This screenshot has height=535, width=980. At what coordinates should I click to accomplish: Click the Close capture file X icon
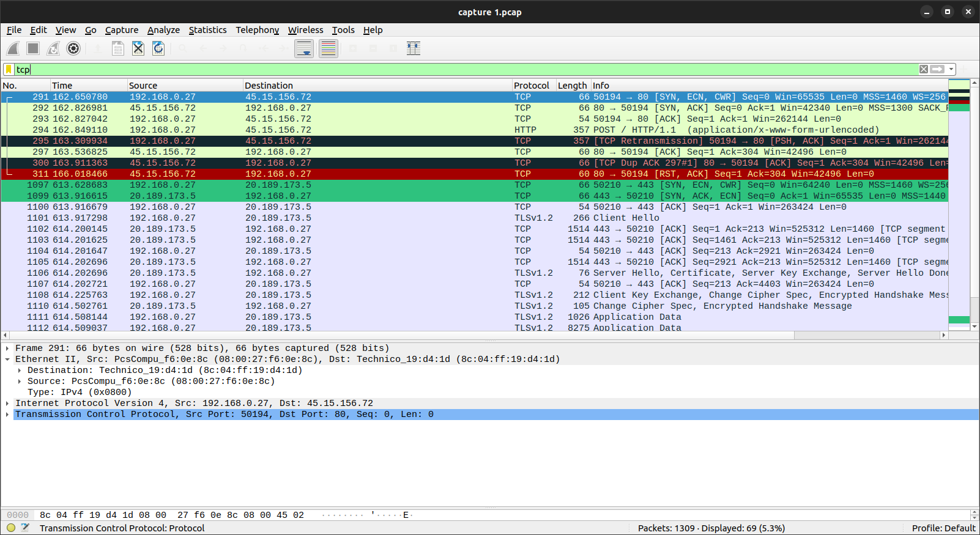138,48
